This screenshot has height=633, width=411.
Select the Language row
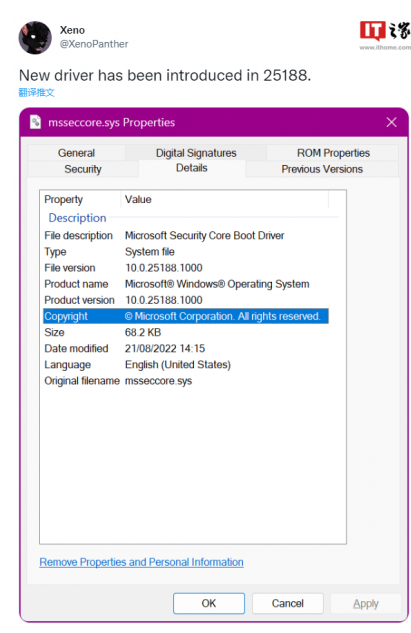[x=186, y=365]
